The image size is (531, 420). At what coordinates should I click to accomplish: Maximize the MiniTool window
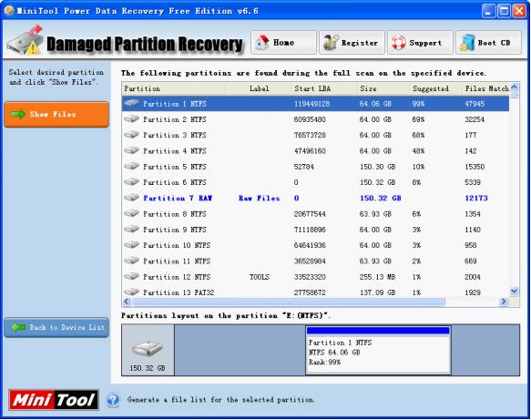pos(504,11)
